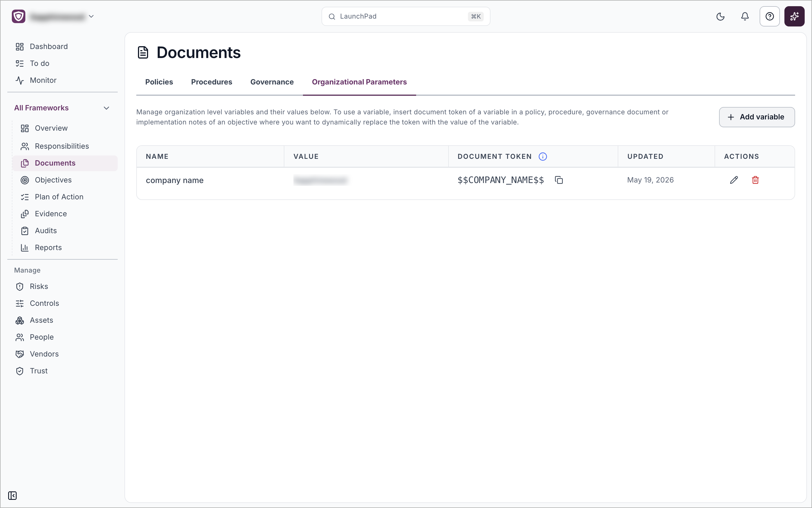Click Add variable button

tap(757, 117)
